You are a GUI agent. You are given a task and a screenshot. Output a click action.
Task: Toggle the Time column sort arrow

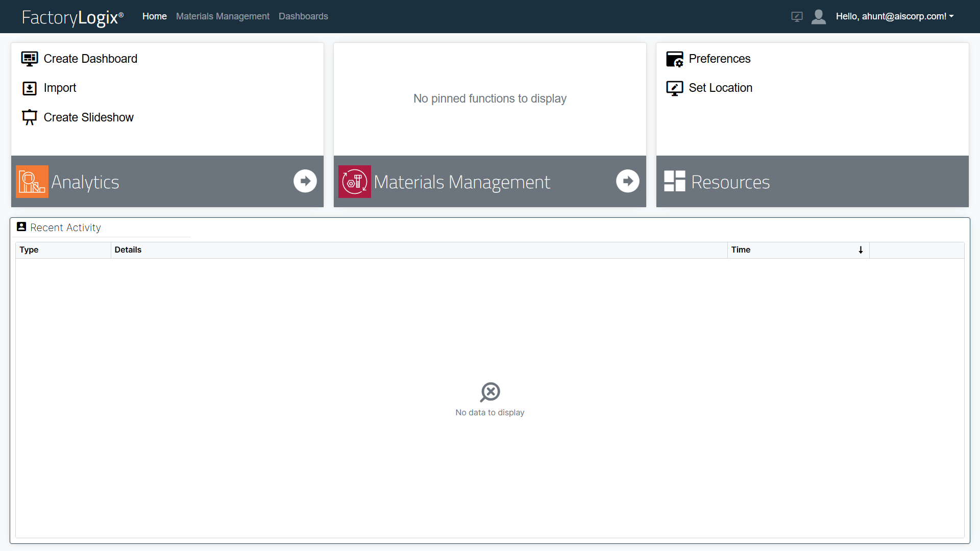(x=861, y=250)
